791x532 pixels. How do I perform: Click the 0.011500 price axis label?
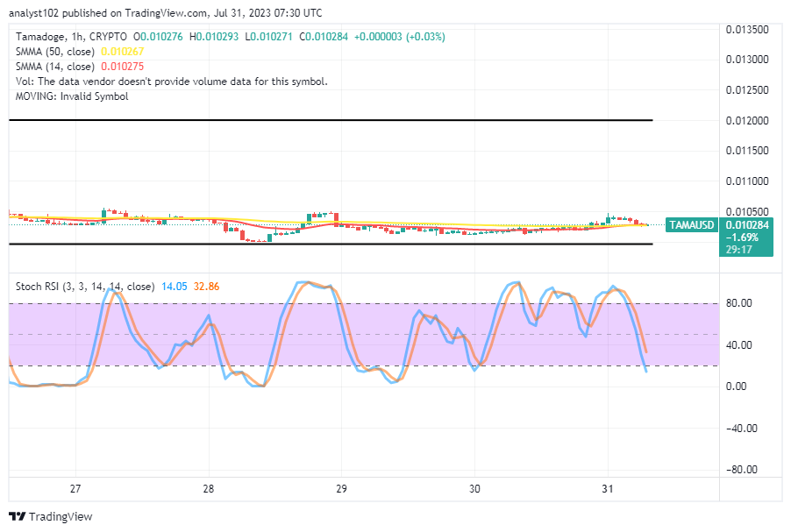[747, 150]
